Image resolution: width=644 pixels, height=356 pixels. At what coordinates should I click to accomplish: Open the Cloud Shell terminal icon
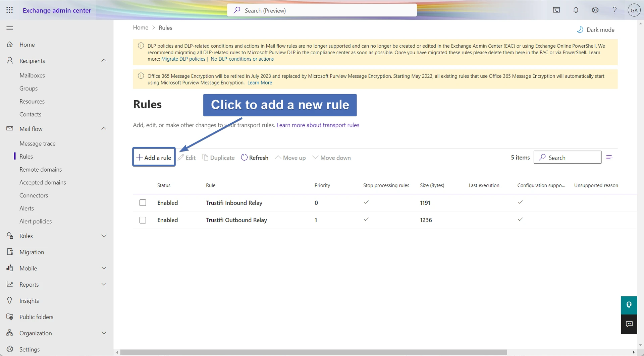coord(556,10)
